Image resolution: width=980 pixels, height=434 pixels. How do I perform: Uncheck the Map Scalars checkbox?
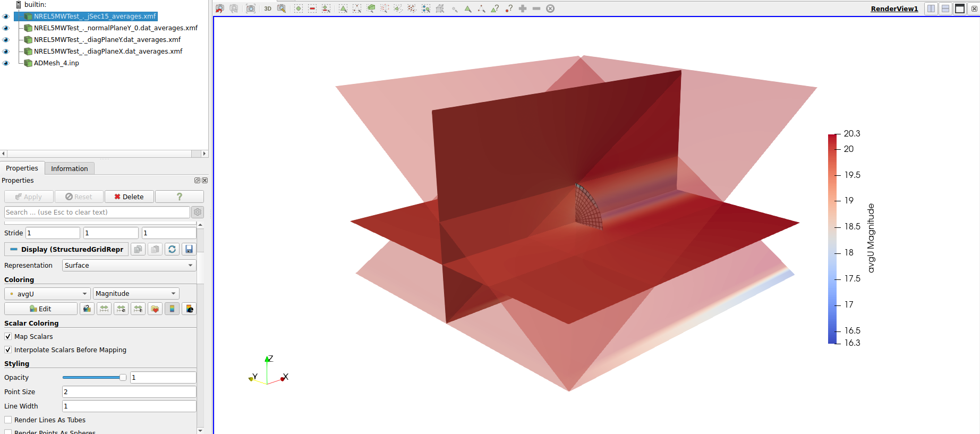click(8, 336)
